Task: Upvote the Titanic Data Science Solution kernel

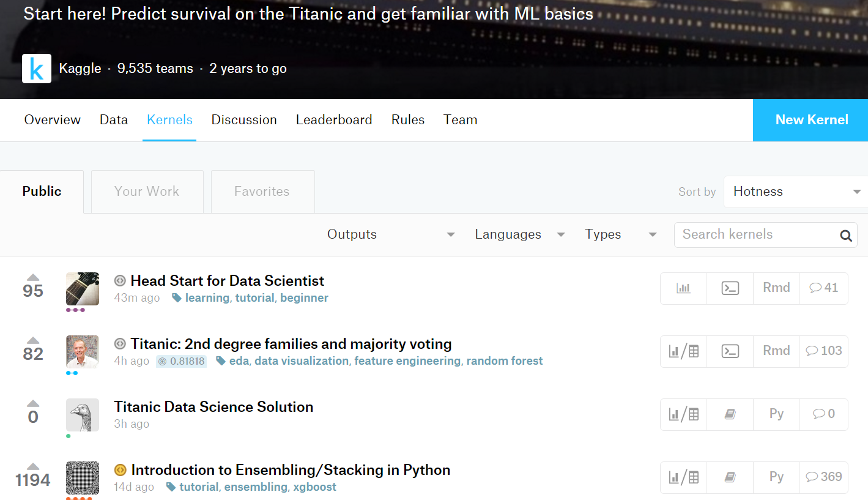Action: coord(33,404)
